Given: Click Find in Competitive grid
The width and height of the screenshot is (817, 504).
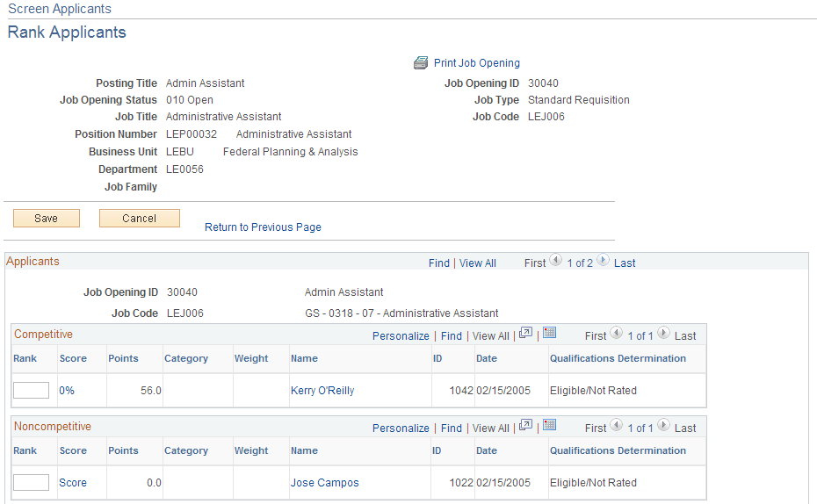Looking at the screenshot, I should [x=452, y=335].
